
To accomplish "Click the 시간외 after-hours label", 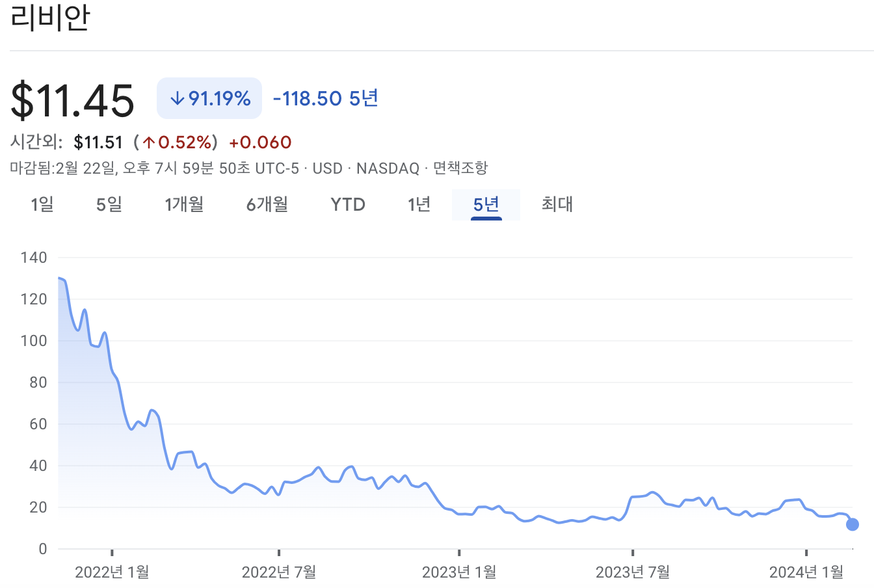I will click(37, 142).
